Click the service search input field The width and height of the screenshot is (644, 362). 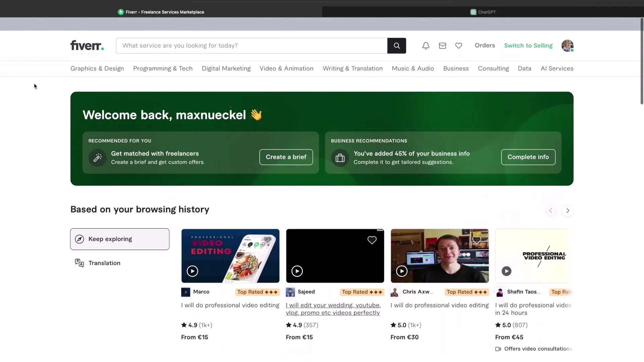[x=252, y=46]
